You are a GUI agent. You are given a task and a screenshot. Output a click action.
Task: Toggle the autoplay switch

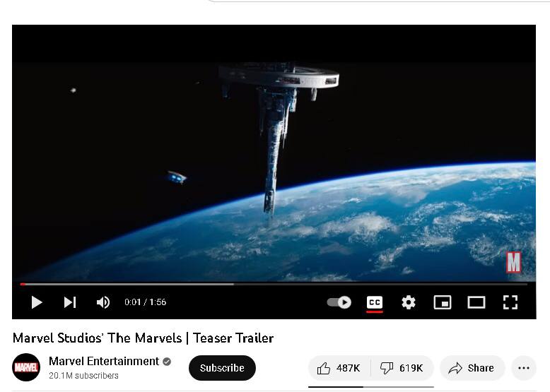tap(339, 302)
